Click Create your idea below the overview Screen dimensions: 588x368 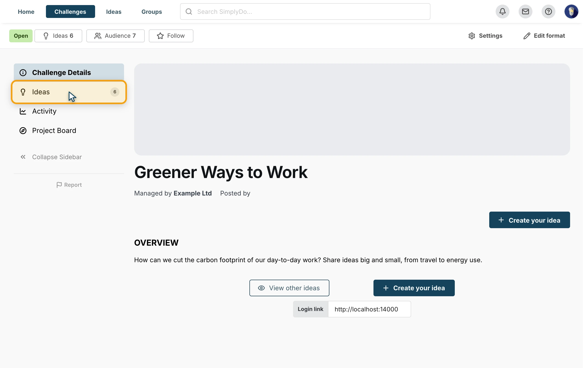tap(414, 288)
